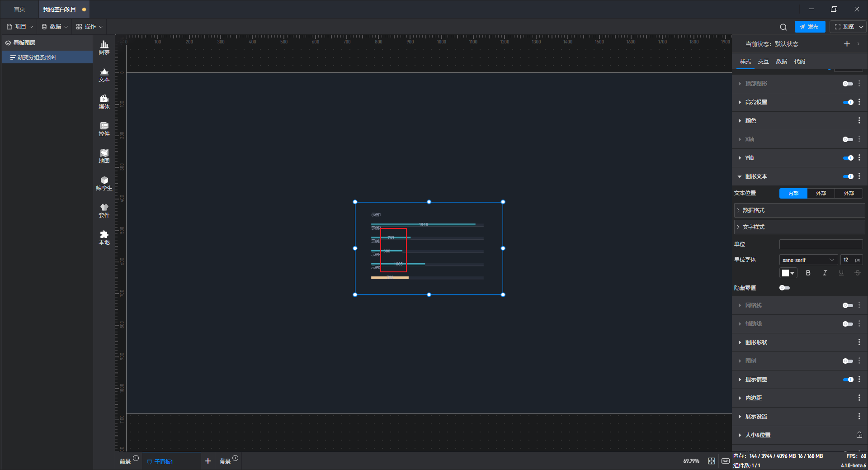
Task: Open more options for 图形形状
Action: tap(859, 342)
